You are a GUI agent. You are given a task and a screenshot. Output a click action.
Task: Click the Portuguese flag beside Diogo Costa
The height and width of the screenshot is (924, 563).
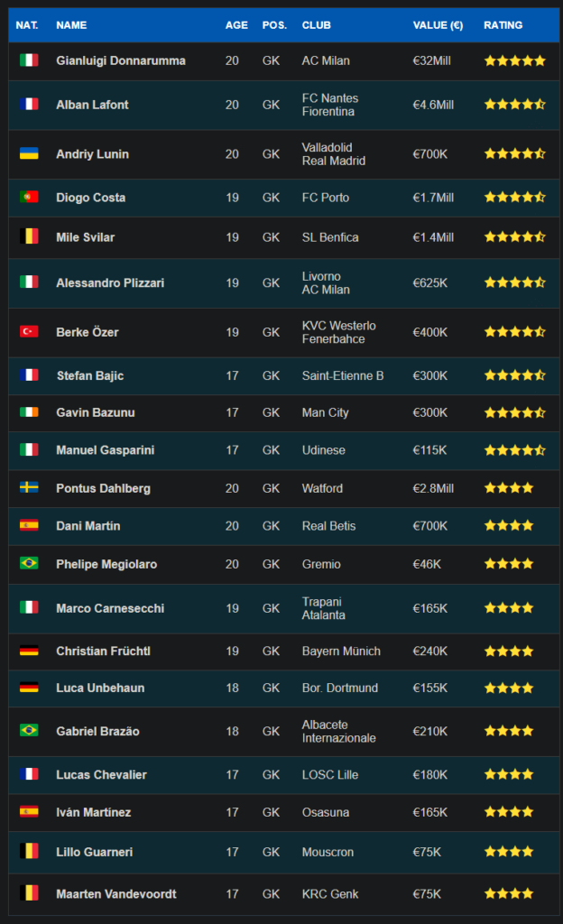pos(29,198)
